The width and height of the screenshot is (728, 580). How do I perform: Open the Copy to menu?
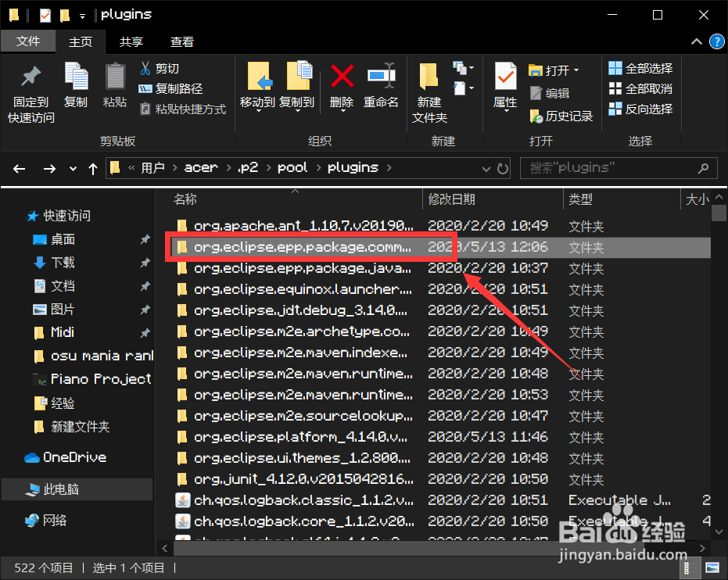pyautogui.click(x=297, y=87)
